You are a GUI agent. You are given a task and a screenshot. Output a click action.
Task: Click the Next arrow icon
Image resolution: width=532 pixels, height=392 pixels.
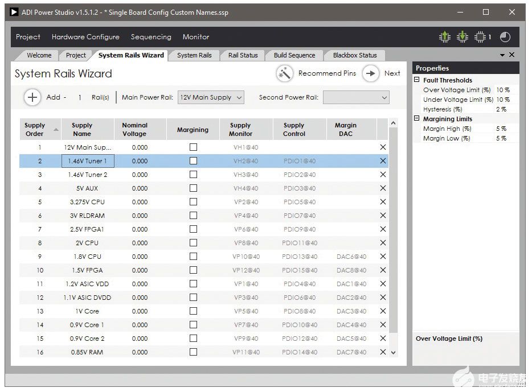[x=371, y=73]
